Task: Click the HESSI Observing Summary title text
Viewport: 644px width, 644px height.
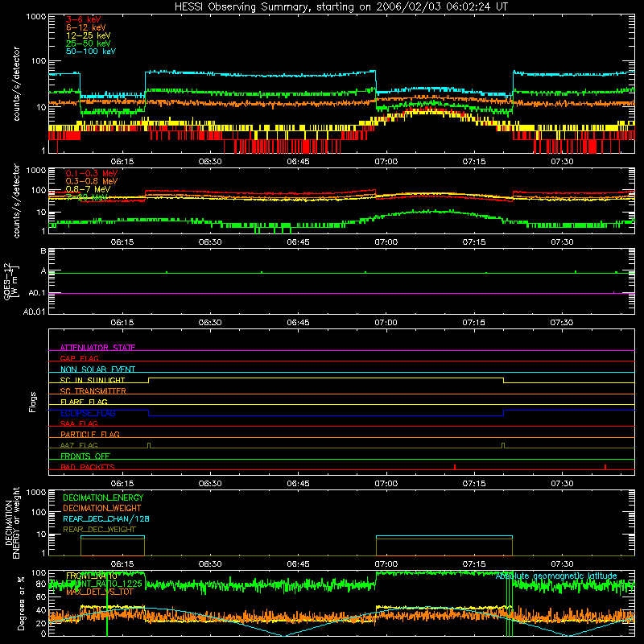Action: (x=341, y=7)
